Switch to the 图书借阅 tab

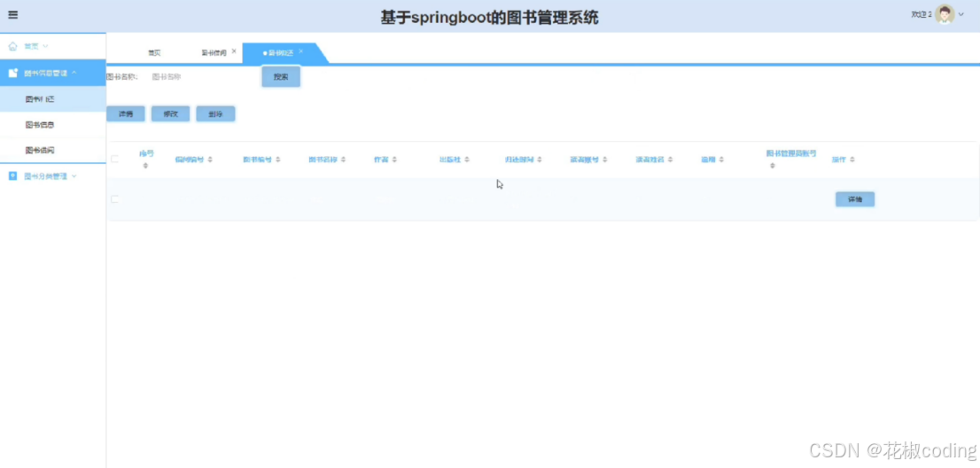point(214,53)
